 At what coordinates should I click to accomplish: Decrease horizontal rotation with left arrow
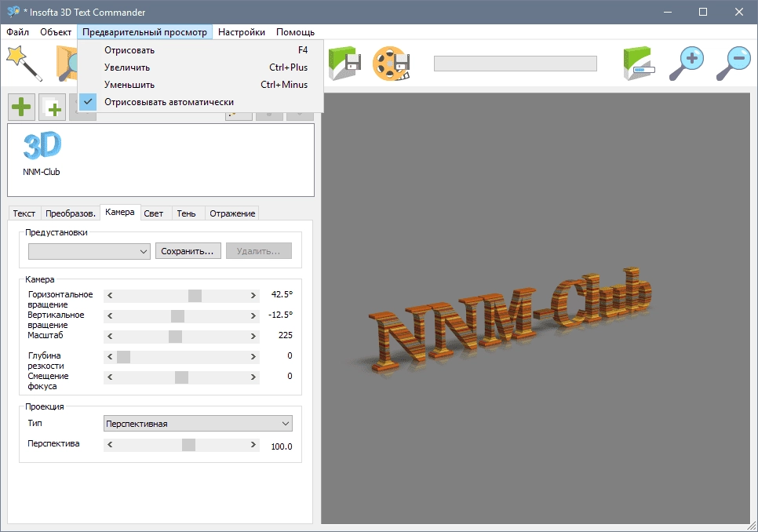[x=110, y=295]
